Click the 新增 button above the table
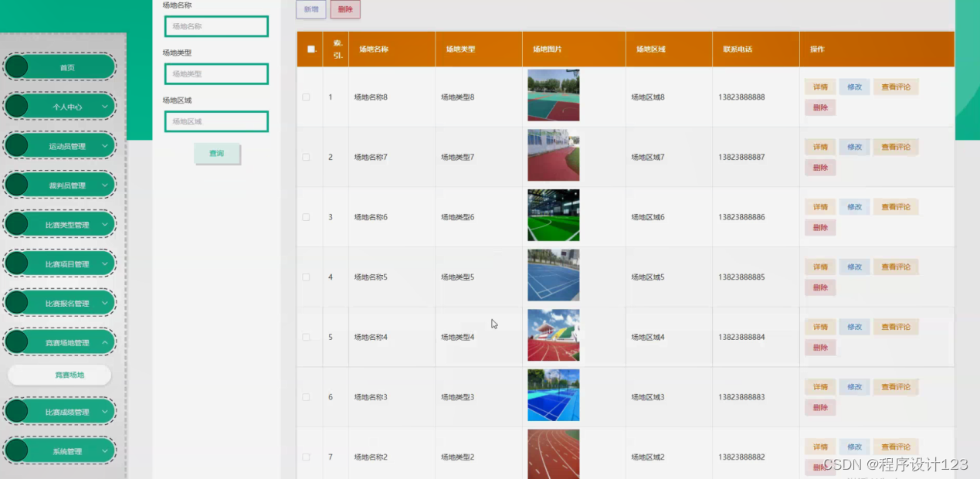This screenshot has height=479, width=980. [x=310, y=9]
